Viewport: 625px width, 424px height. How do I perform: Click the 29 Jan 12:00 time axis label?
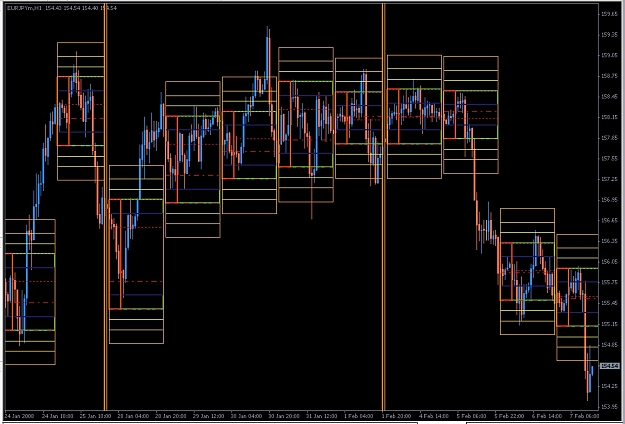pos(208,416)
